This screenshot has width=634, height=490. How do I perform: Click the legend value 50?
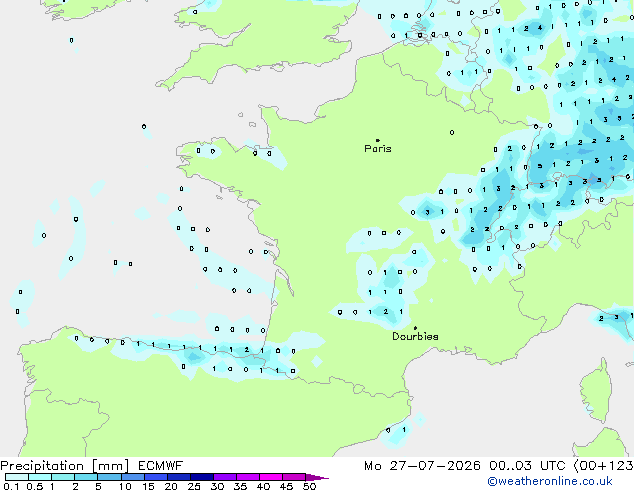click(x=310, y=486)
